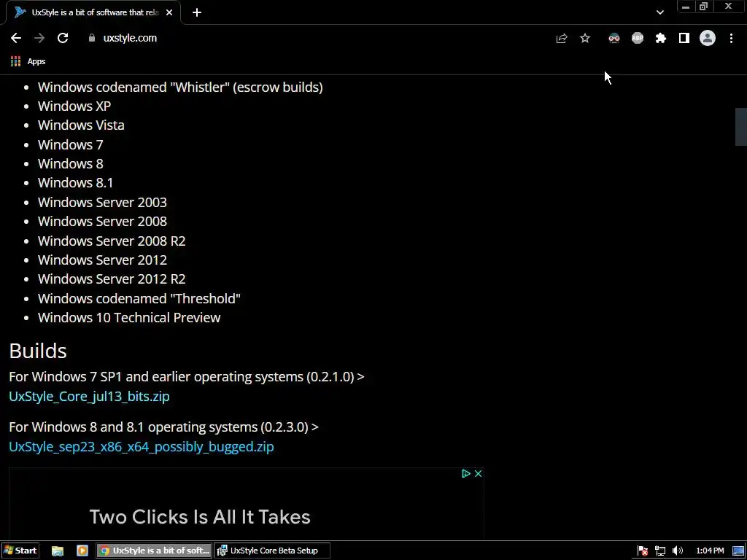
Task: Select the UxStyle tab
Action: coord(93,12)
